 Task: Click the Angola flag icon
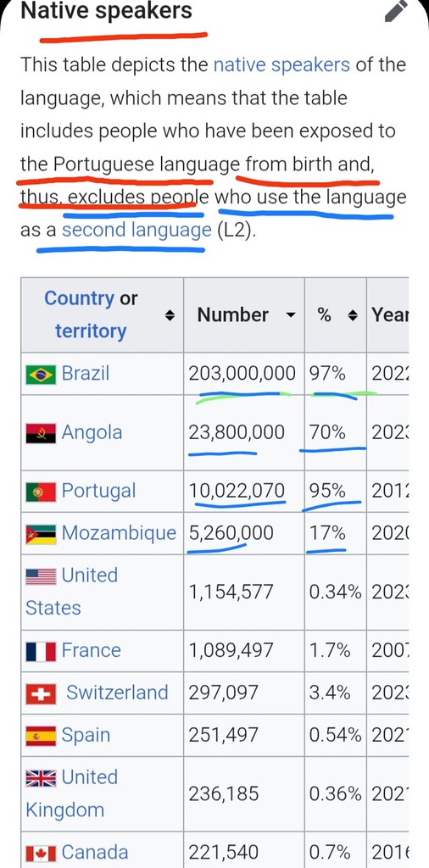point(41,433)
